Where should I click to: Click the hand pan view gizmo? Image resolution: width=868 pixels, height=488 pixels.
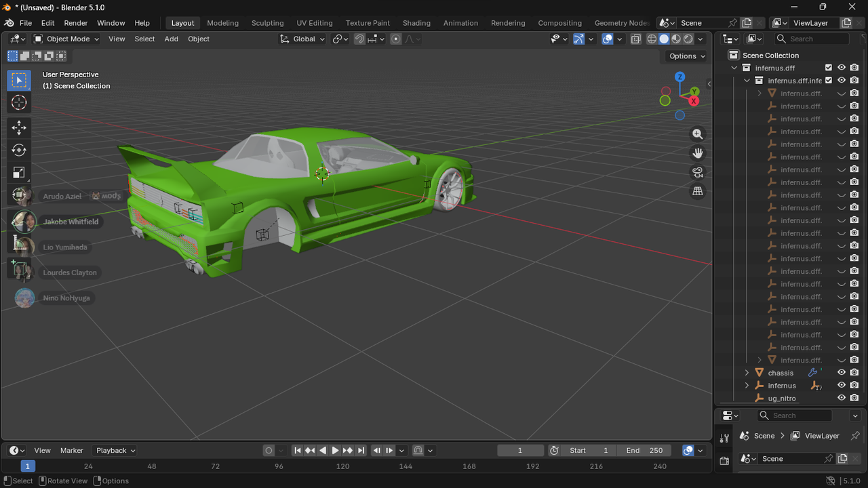(x=698, y=153)
